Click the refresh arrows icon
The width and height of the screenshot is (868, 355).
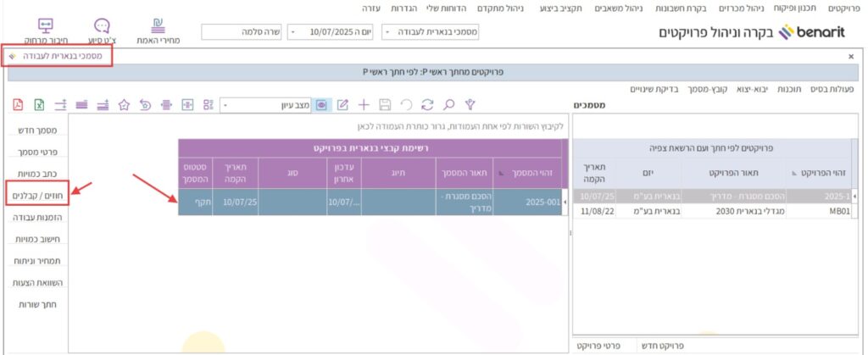pyautogui.click(x=427, y=105)
